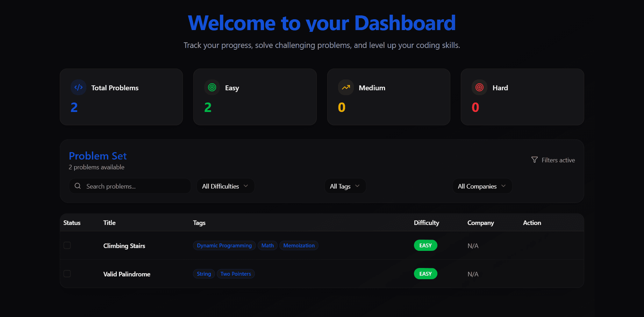Open the Climbing Stairs problem
Screen dimensions: 644x317
click(x=124, y=246)
